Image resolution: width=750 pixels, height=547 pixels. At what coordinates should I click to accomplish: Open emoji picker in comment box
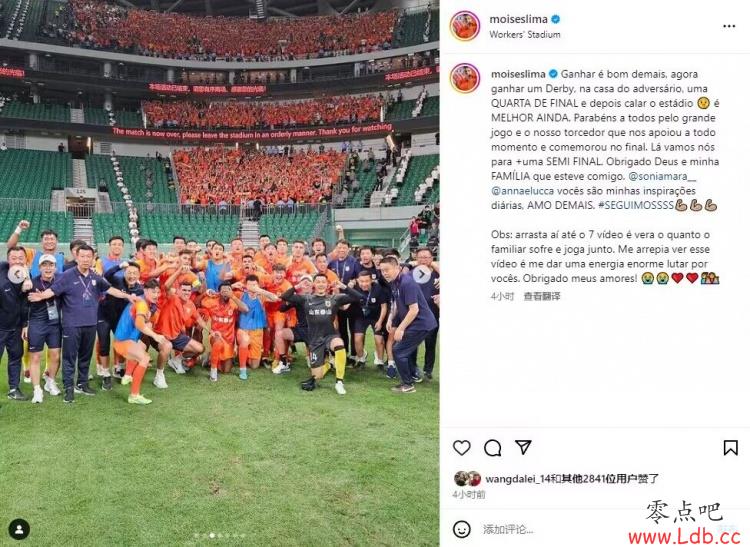462,529
